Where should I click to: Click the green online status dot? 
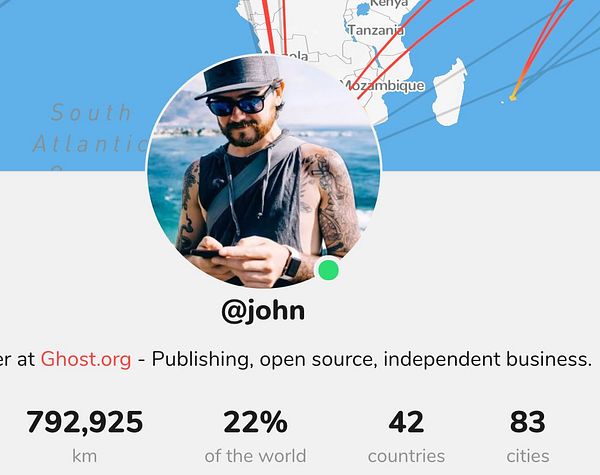point(328,270)
